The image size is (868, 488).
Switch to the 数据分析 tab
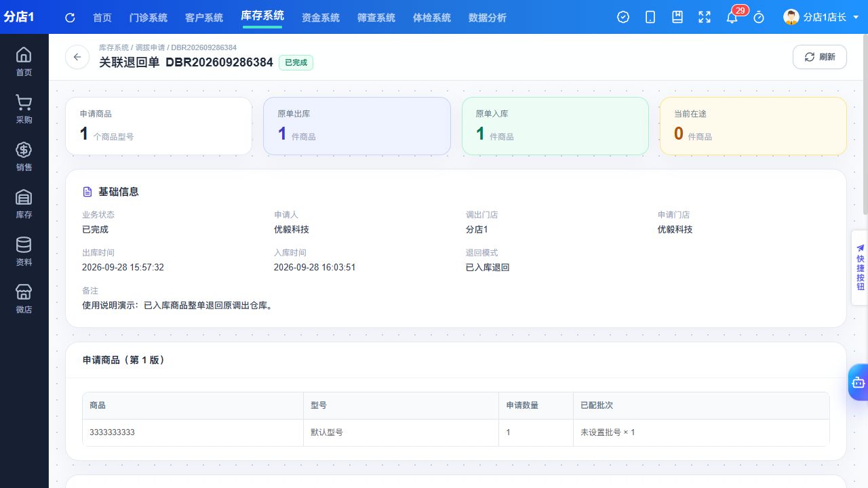[x=488, y=18]
